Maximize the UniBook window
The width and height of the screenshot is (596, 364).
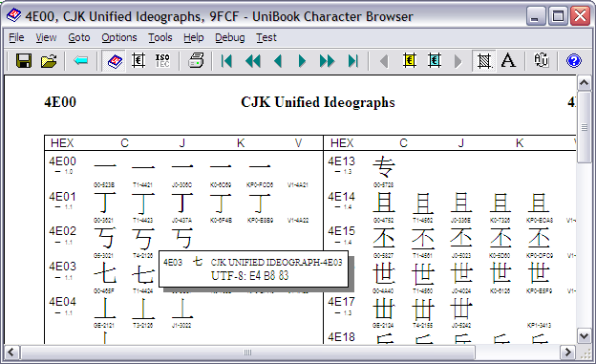click(558, 16)
